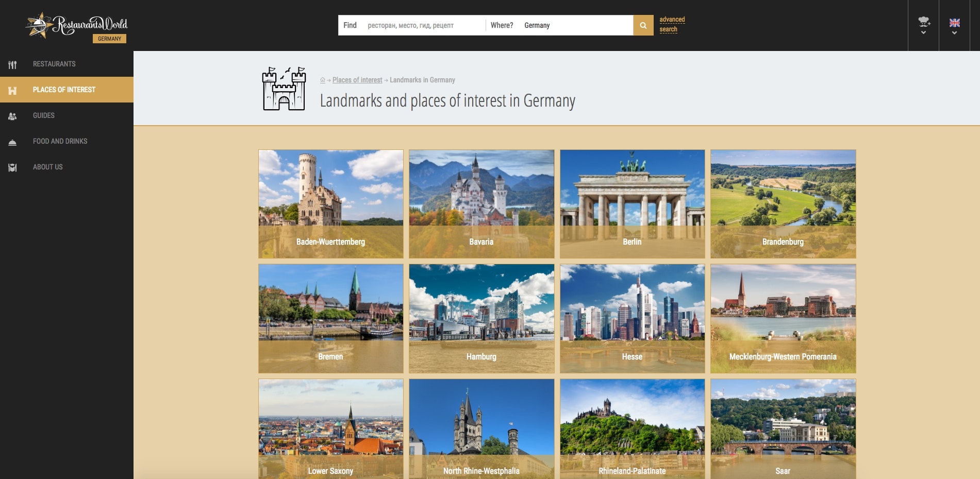
Task: Click the cloche icon next to Food and Drinks
Action: (12, 141)
